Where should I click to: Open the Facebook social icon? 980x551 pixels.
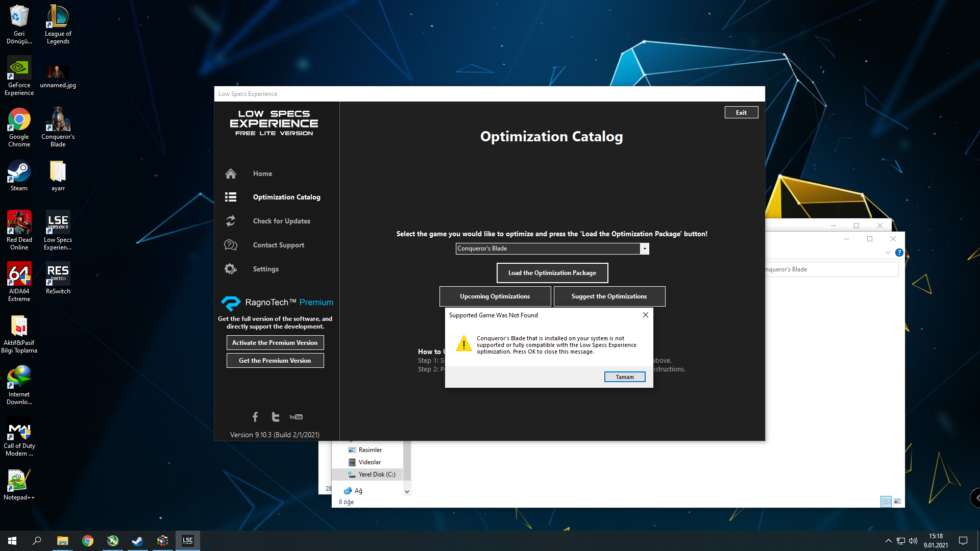255,417
